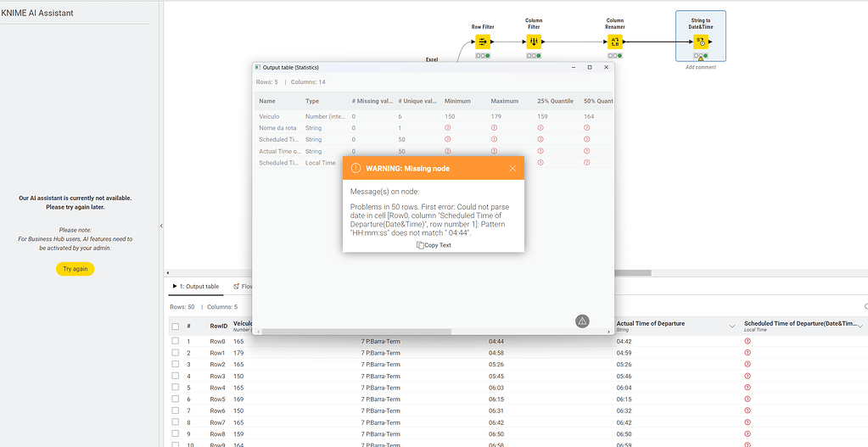Click the Maximum column header in Statistics

(505, 101)
